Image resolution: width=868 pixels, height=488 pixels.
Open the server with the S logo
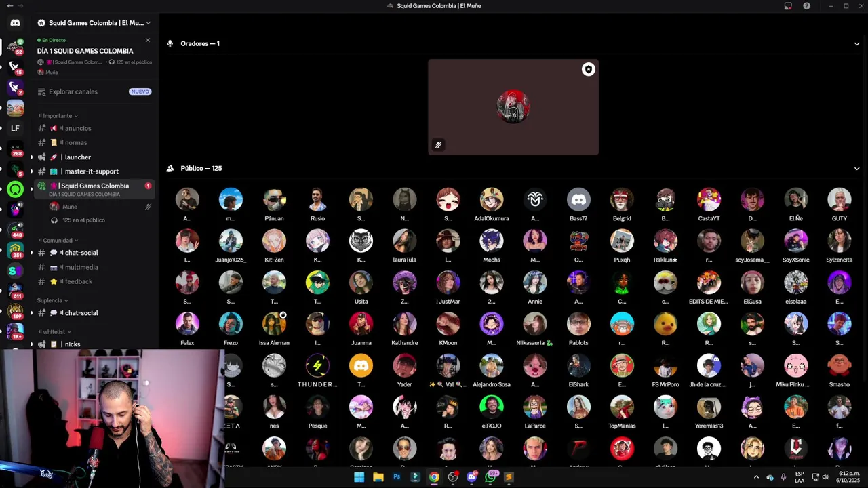(x=15, y=270)
